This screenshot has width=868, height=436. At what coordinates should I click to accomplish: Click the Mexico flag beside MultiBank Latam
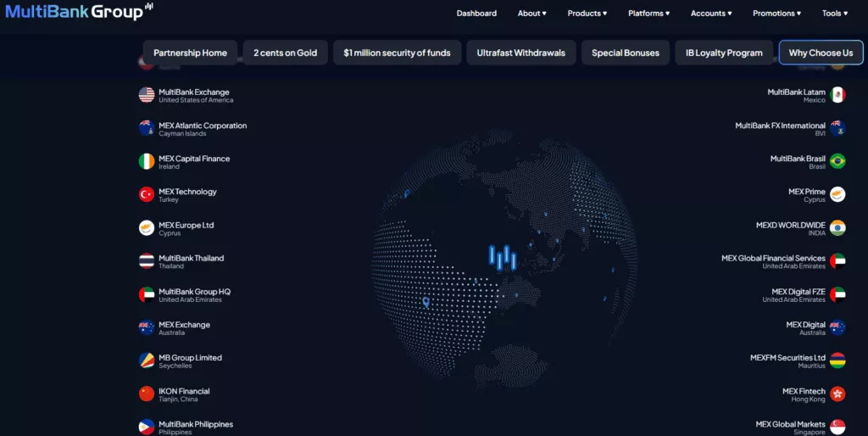[837, 95]
